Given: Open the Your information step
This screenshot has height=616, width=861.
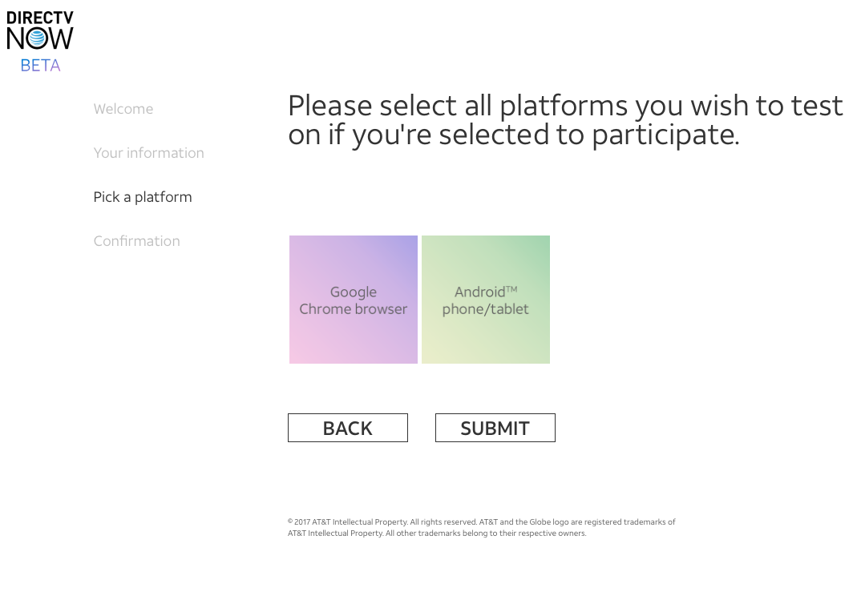Looking at the screenshot, I should pyautogui.click(x=149, y=153).
